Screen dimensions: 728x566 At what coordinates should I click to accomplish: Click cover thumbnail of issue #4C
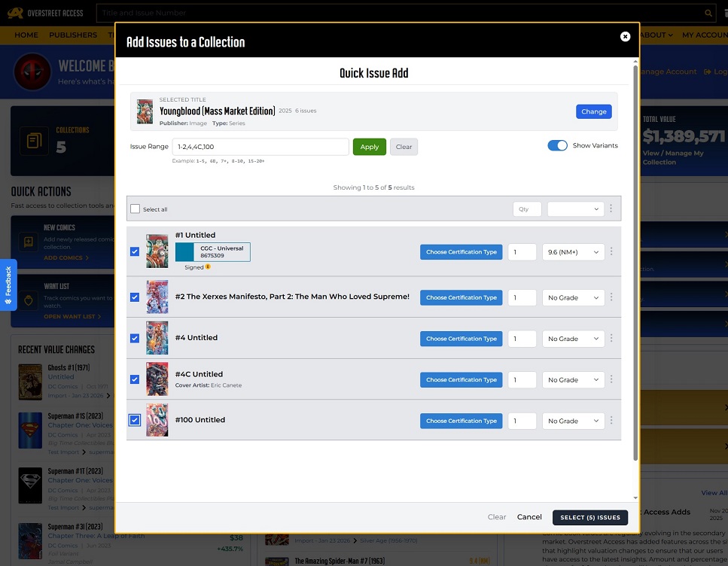(157, 379)
